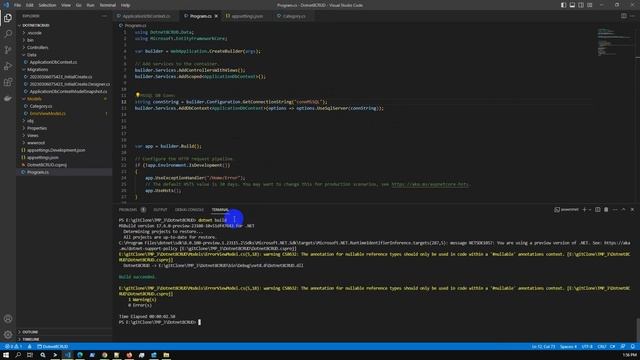Image resolution: width=640 pixels, height=360 pixels.
Task: Change indentation via Spaces: 4 status item
Action: click(568, 347)
